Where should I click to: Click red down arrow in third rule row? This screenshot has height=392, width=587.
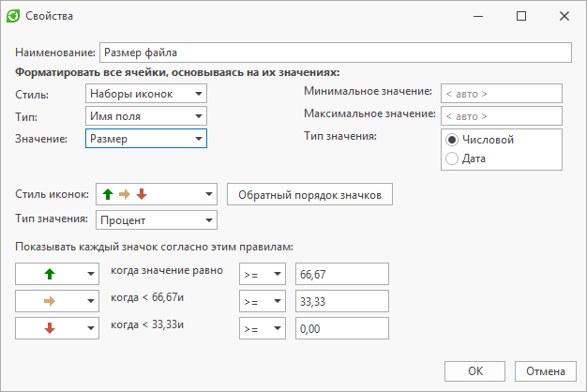50,328
